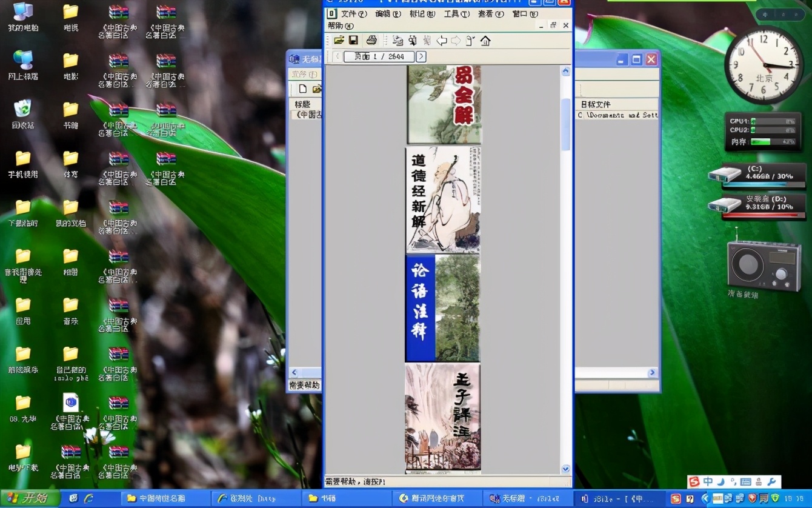
Task: Click the viewer's vertical scrollbar down arrow
Action: point(566,469)
